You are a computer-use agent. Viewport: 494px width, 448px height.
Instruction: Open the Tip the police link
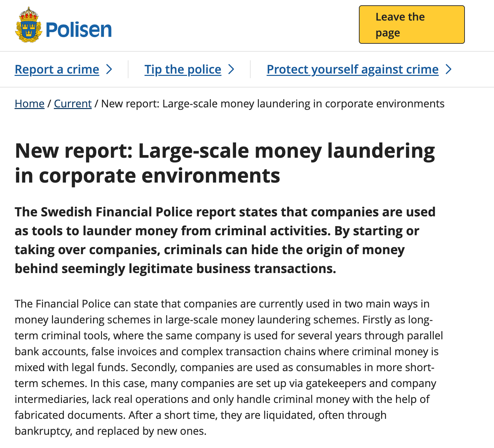pos(183,69)
